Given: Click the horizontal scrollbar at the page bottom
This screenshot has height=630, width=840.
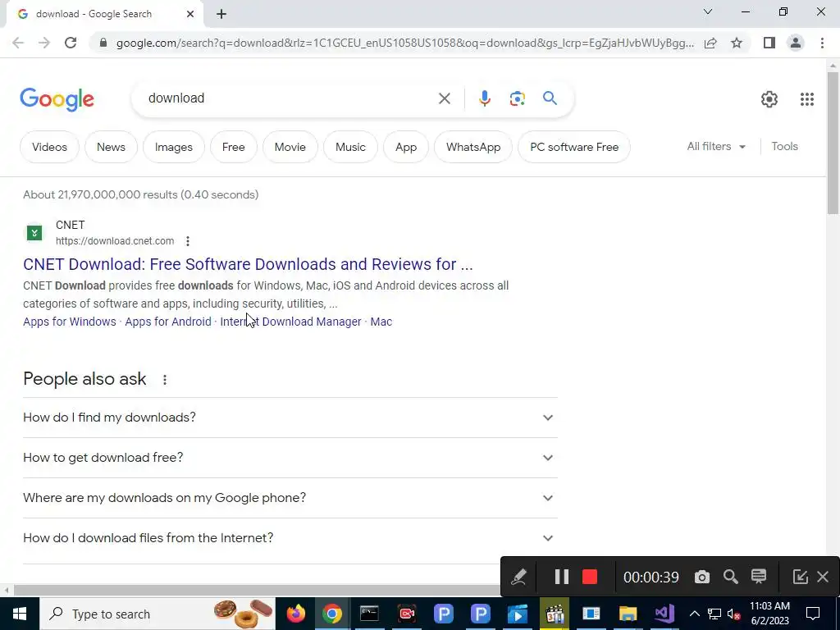Looking at the screenshot, I should (x=257, y=590).
